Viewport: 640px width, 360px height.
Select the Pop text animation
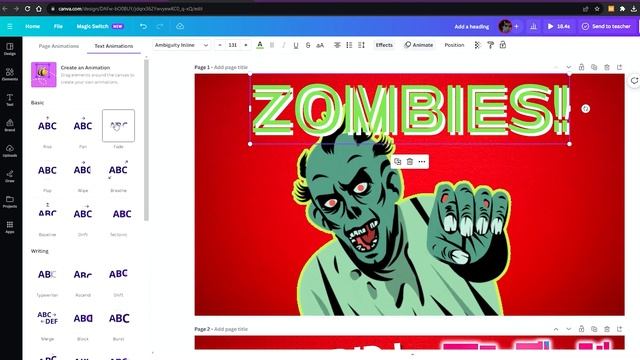click(x=47, y=170)
